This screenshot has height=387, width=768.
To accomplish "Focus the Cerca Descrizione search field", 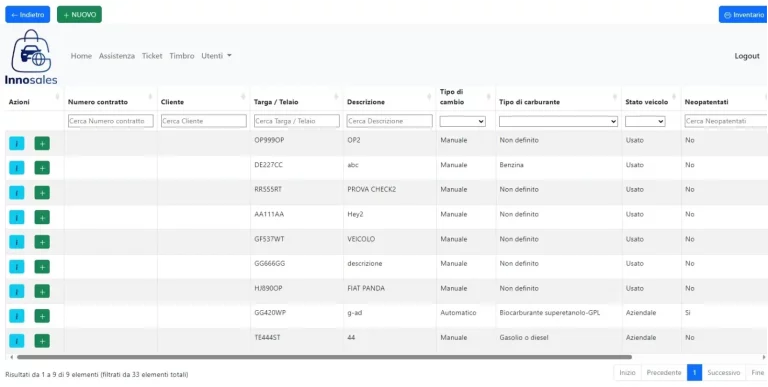I will pyautogui.click(x=390, y=121).
